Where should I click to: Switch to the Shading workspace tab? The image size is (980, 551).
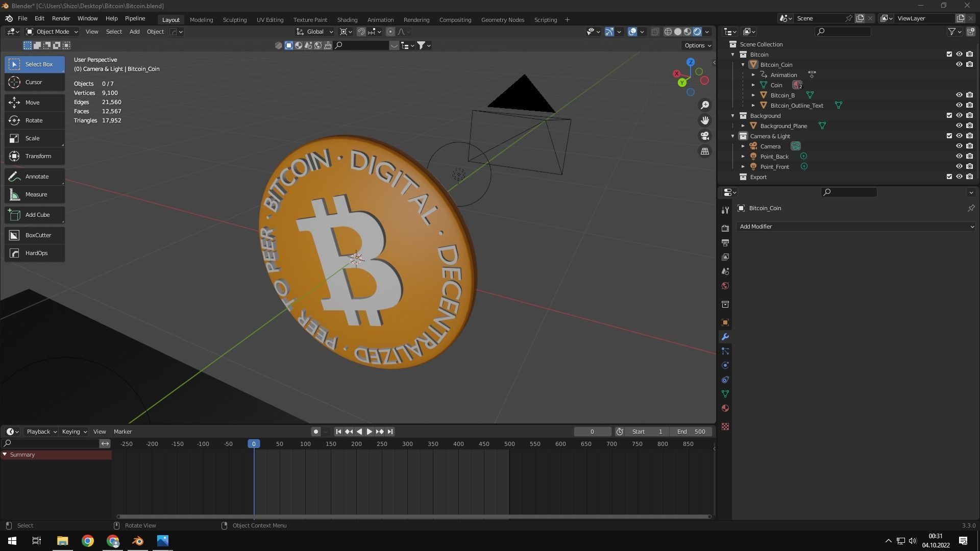coord(347,20)
